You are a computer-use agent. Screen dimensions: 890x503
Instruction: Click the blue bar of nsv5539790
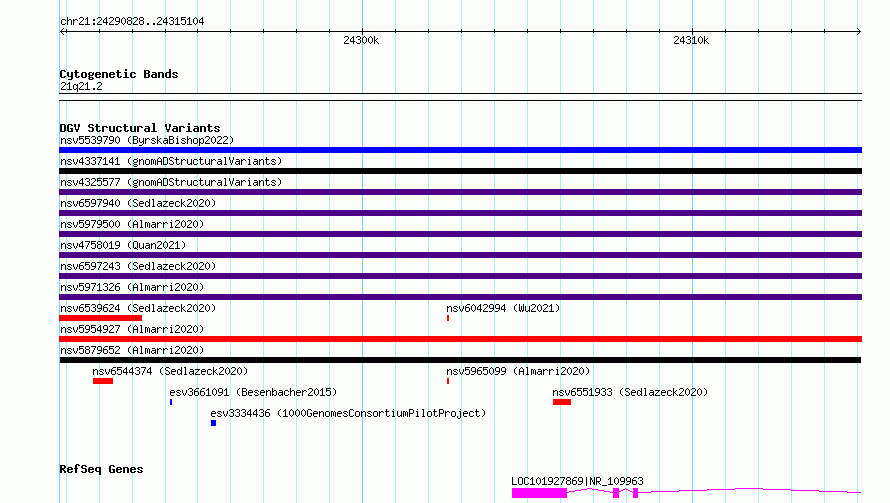tap(460, 150)
